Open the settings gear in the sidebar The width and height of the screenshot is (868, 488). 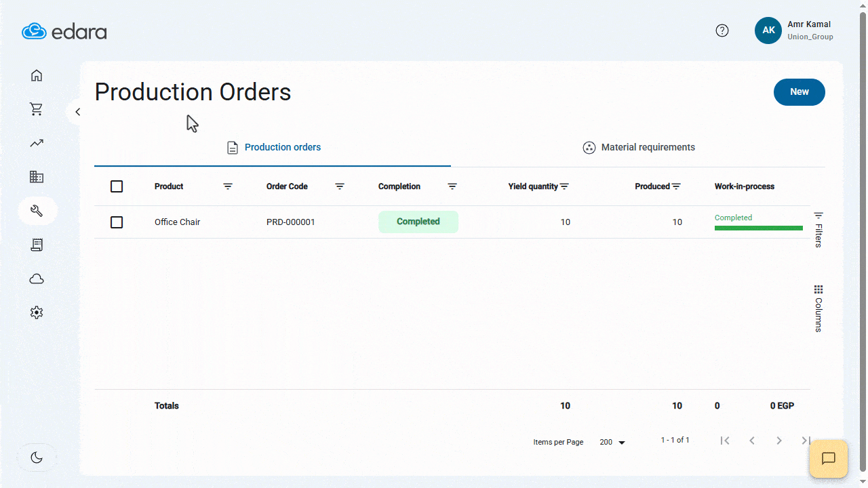tap(37, 312)
